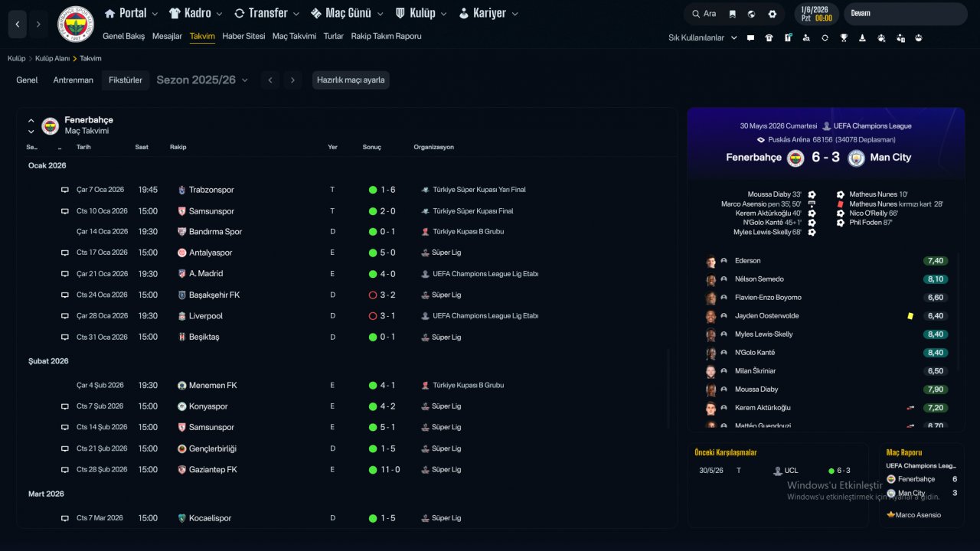Click N'Golo Kanté's 8,40 rating badge
Image resolution: width=980 pixels, height=551 pixels.
936,353
